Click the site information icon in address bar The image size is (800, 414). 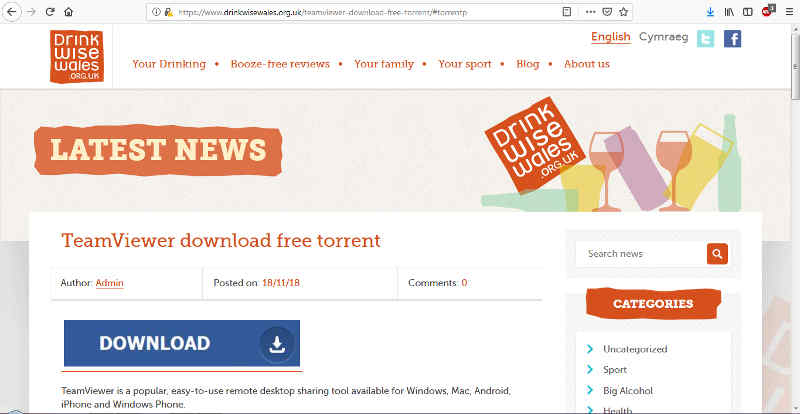coord(156,12)
